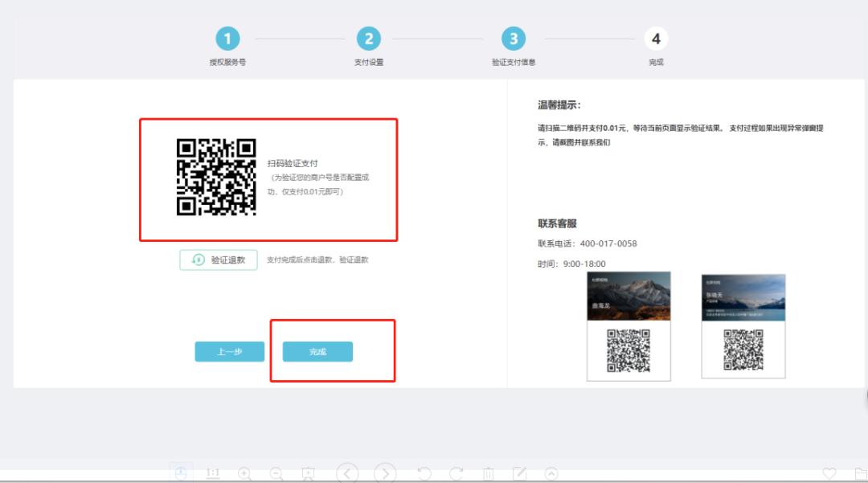Show image at 1:1 actual size
868x483 pixels.
point(212,473)
